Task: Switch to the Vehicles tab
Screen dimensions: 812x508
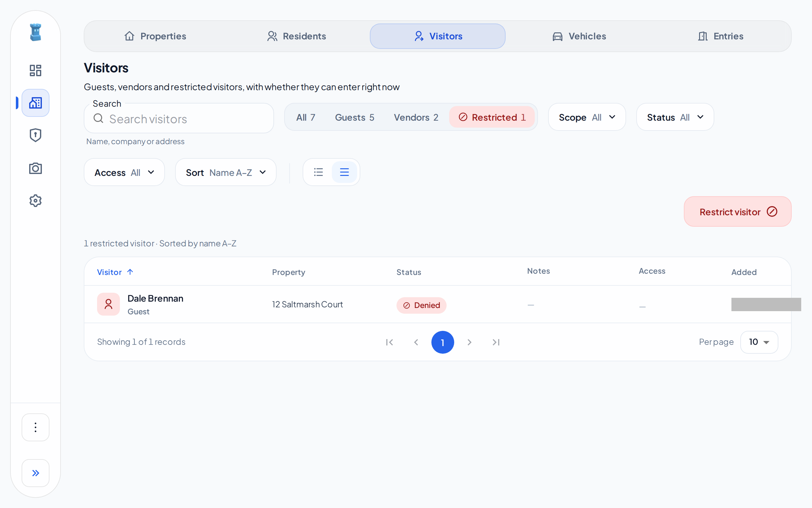Action: [579, 36]
